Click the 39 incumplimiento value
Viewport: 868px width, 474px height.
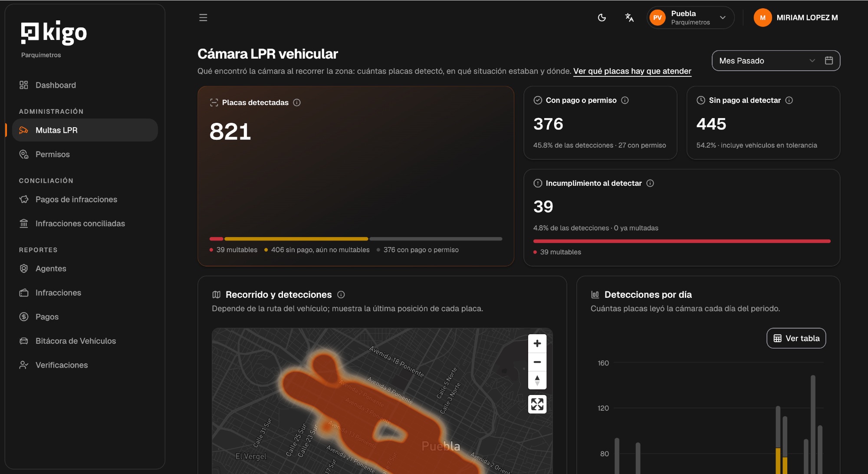(543, 207)
